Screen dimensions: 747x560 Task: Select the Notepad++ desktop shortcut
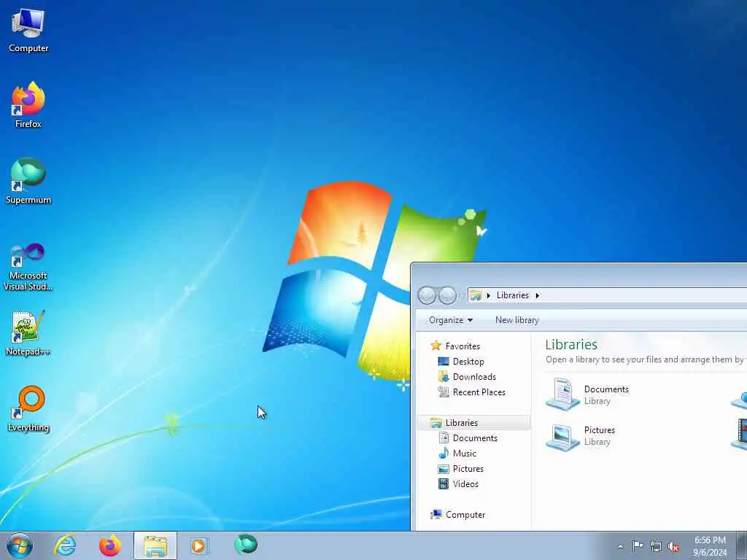(28, 332)
